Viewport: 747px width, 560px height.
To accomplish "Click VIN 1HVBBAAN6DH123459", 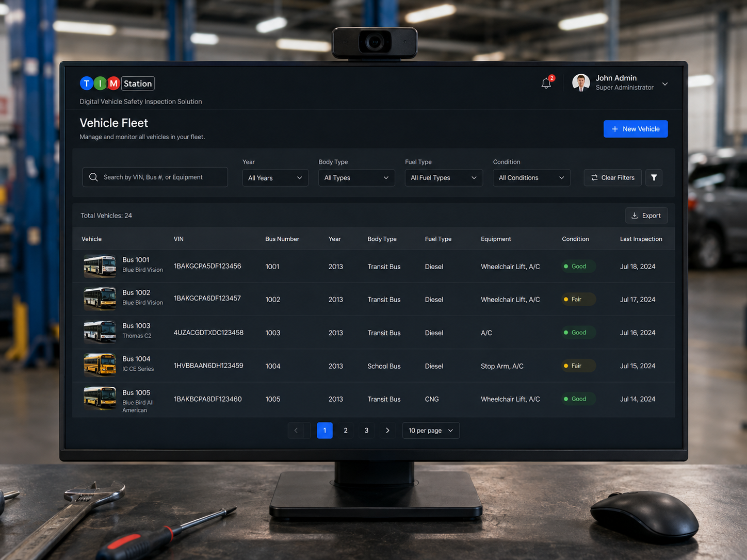I will click(208, 366).
